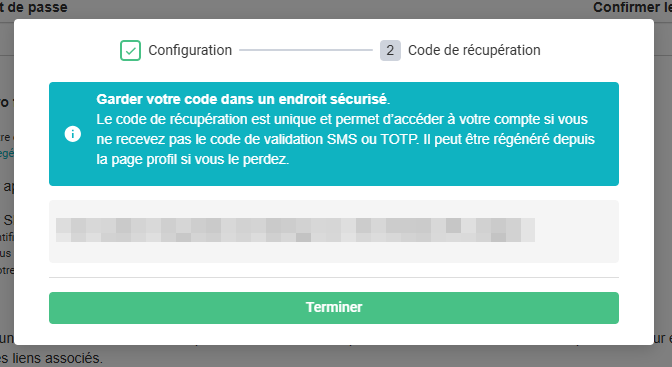Screen dimensions: 672x367
Task: Finish setup with the Terminer button
Action: (334, 308)
